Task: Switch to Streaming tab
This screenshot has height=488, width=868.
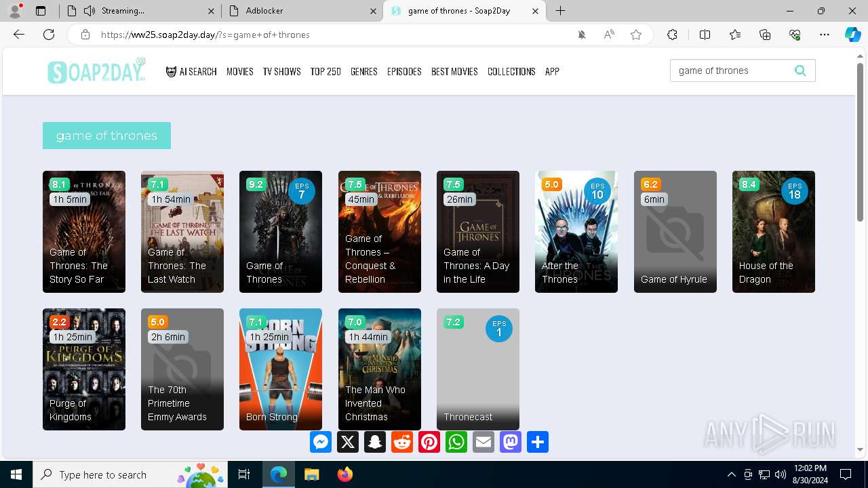Action: point(139,11)
